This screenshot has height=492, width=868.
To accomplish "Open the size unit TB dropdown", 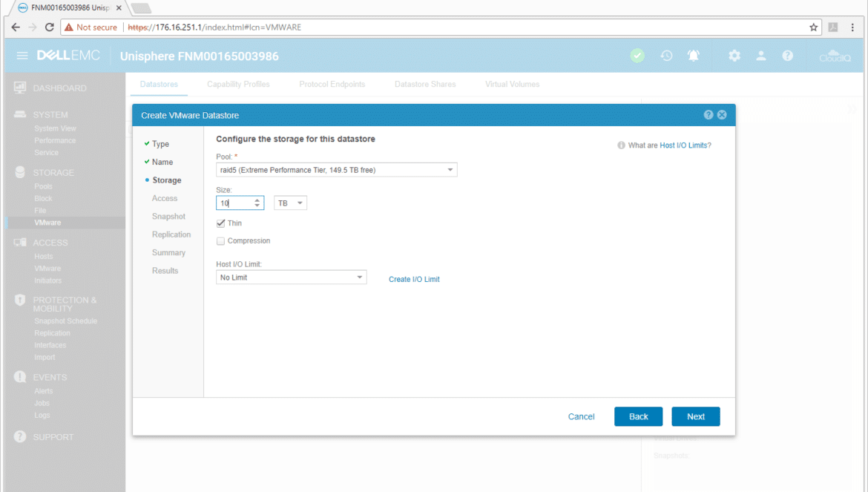I will tap(290, 203).
